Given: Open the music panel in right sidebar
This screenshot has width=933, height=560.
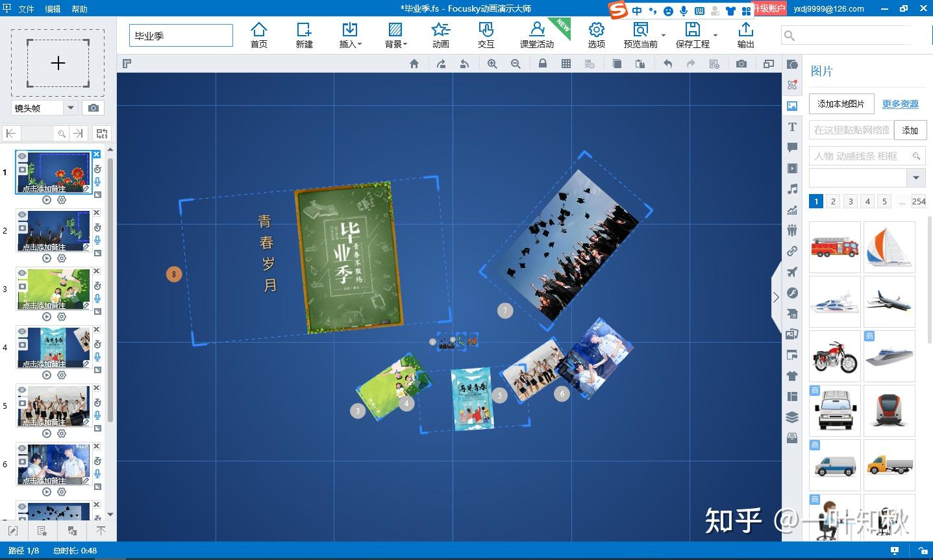Looking at the screenshot, I should [x=792, y=189].
